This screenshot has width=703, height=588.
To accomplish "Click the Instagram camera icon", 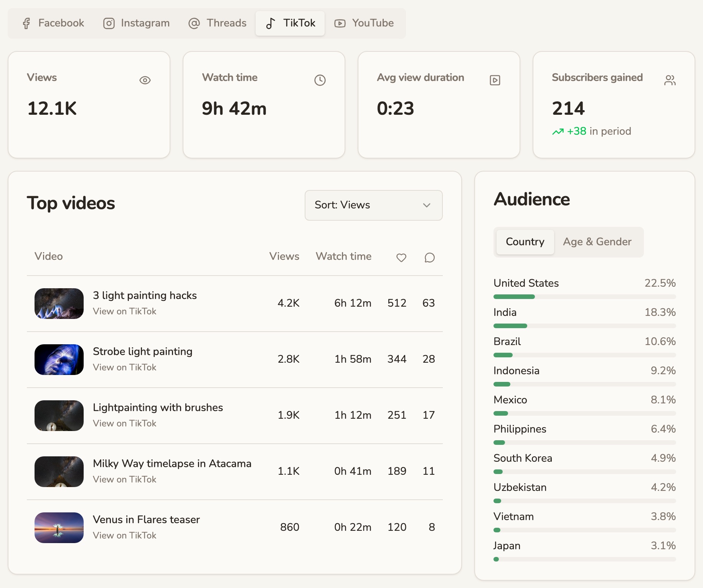I will (x=109, y=23).
